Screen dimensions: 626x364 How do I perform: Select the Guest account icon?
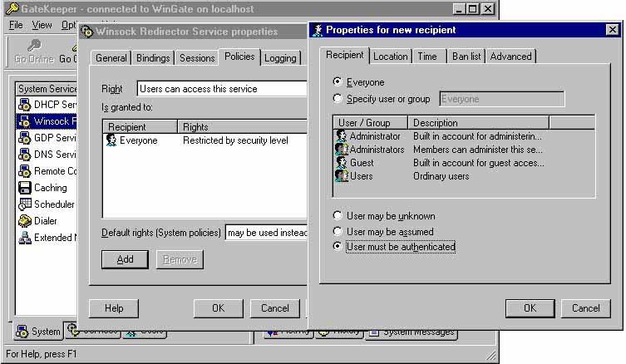click(341, 163)
